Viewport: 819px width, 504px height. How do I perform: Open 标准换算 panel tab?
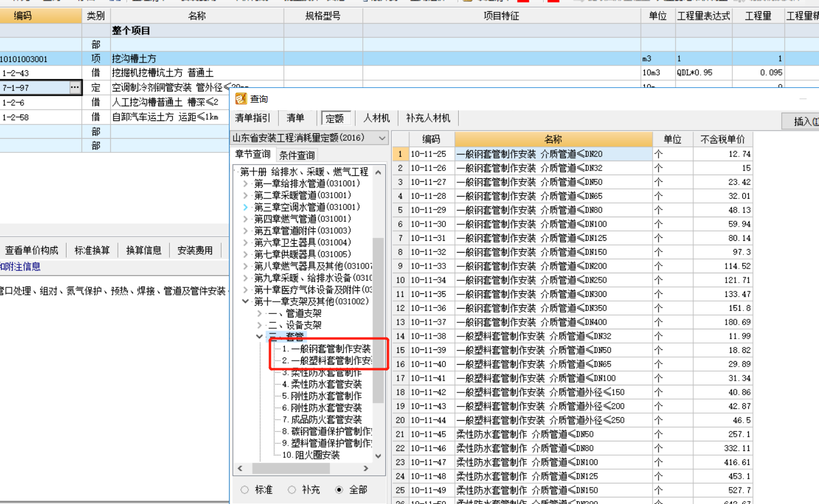(92, 250)
